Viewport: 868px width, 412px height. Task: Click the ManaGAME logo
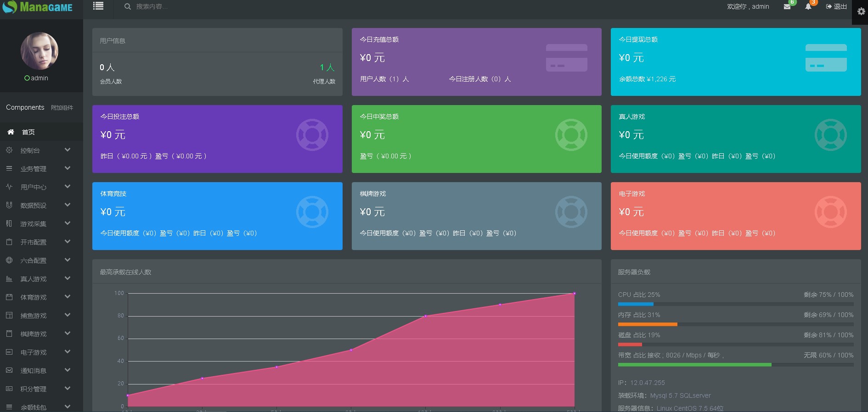tap(38, 7)
